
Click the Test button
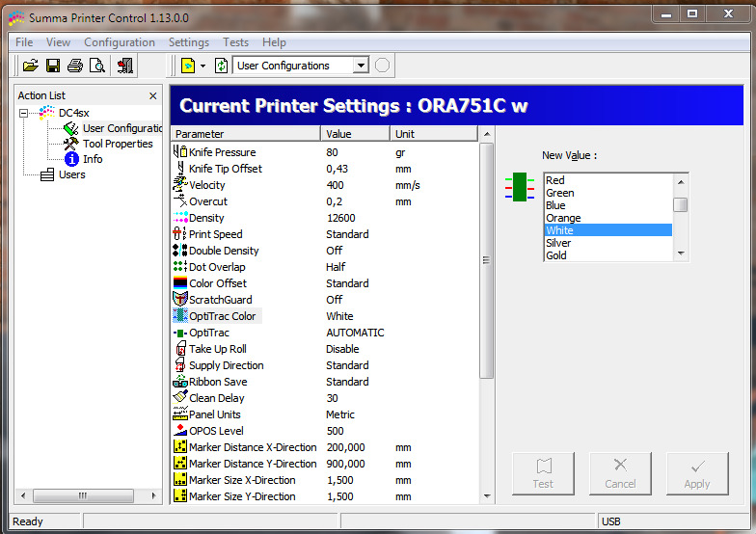coord(544,474)
